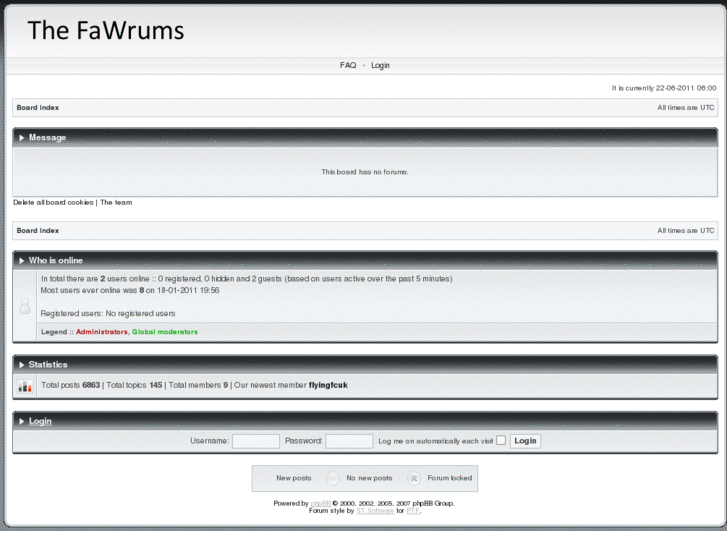Select the Login header arrow icon
Image resolution: width=727 pixels, height=545 pixels.
click(21, 422)
